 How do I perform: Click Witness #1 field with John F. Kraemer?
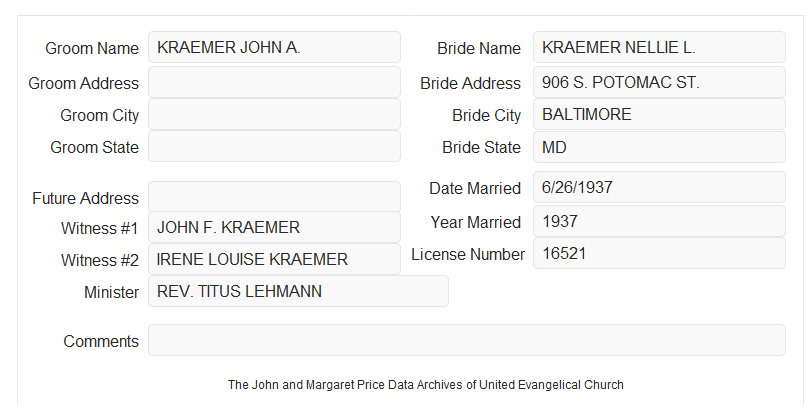(x=274, y=227)
